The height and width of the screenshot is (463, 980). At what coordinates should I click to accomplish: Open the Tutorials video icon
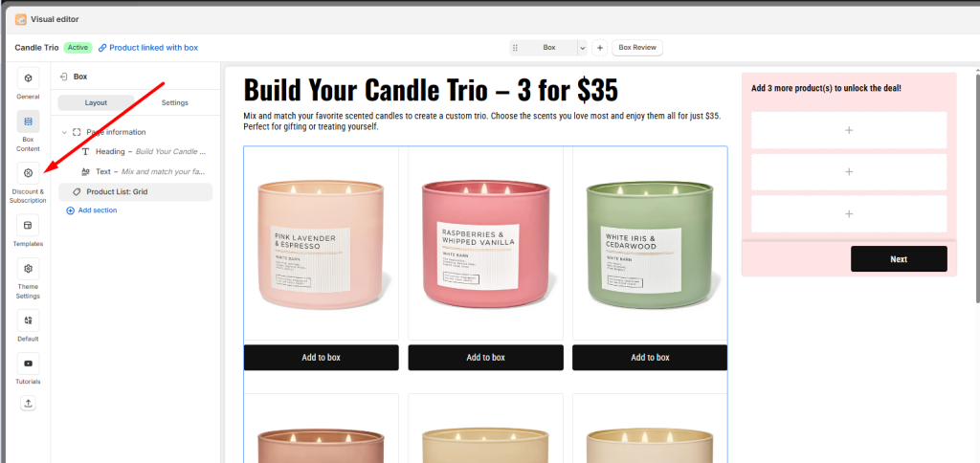pyautogui.click(x=28, y=363)
